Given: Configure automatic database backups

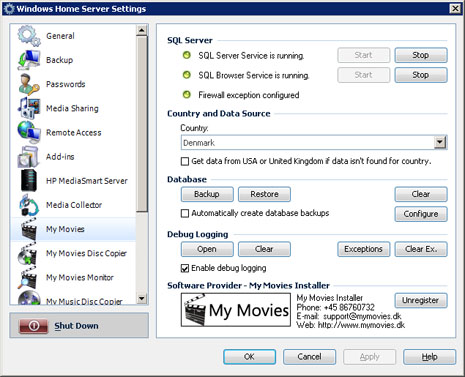Looking at the screenshot, I should click(x=421, y=214).
